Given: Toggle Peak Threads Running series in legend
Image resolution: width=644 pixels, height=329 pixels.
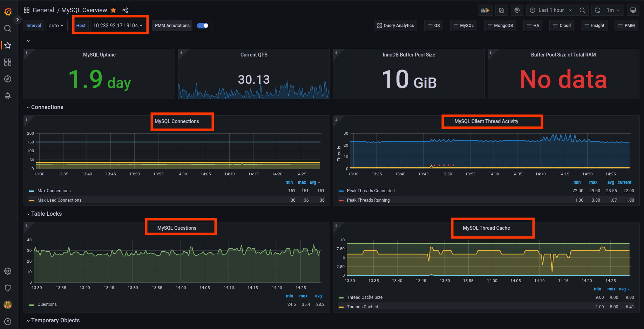Looking at the screenshot, I should pyautogui.click(x=368, y=200).
